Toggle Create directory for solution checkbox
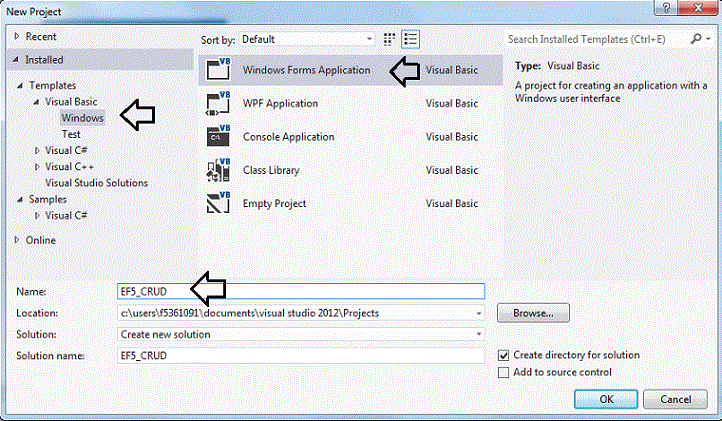 503,355
